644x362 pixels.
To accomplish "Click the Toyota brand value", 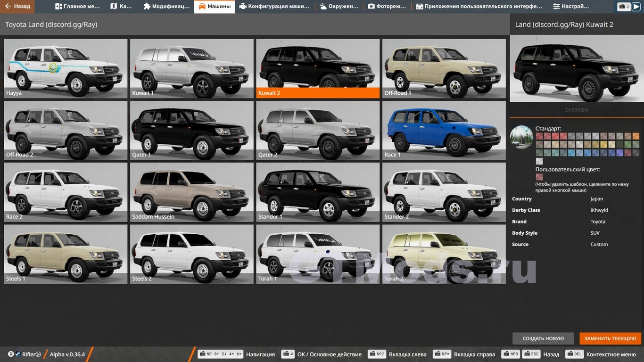I will point(598,222).
